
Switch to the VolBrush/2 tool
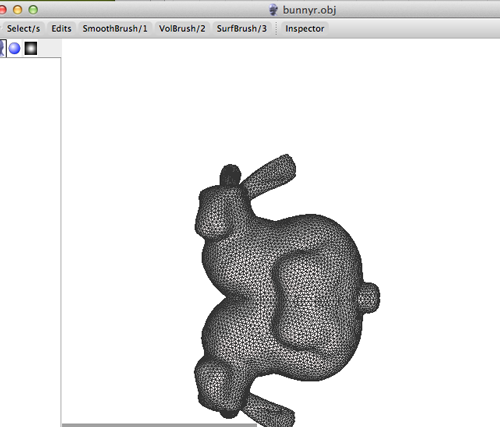[x=182, y=29]
